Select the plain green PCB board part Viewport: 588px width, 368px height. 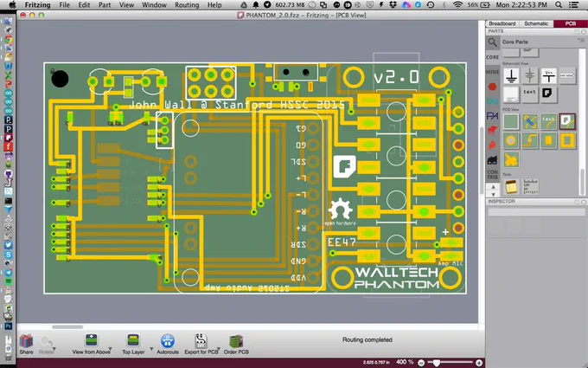pos(511,122)
